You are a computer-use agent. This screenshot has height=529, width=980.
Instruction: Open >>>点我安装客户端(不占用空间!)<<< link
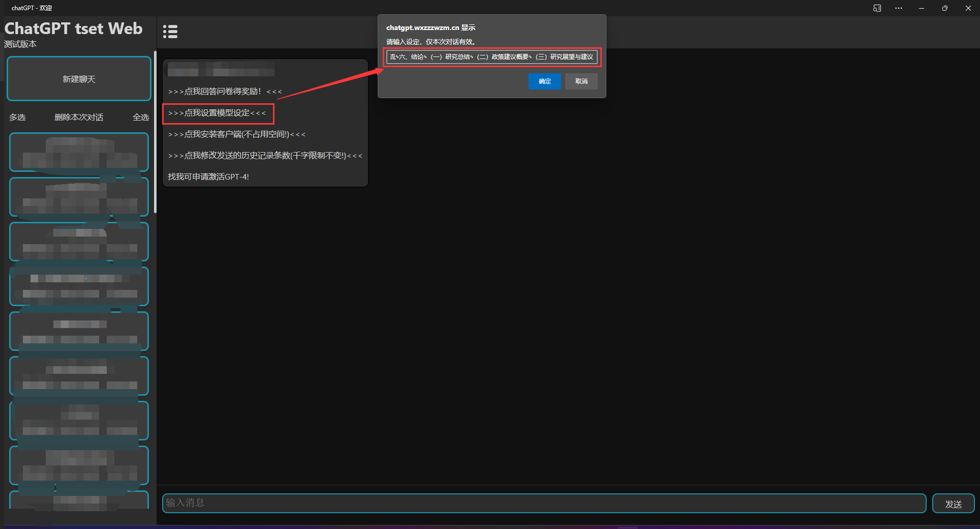[x=237, y=134]
